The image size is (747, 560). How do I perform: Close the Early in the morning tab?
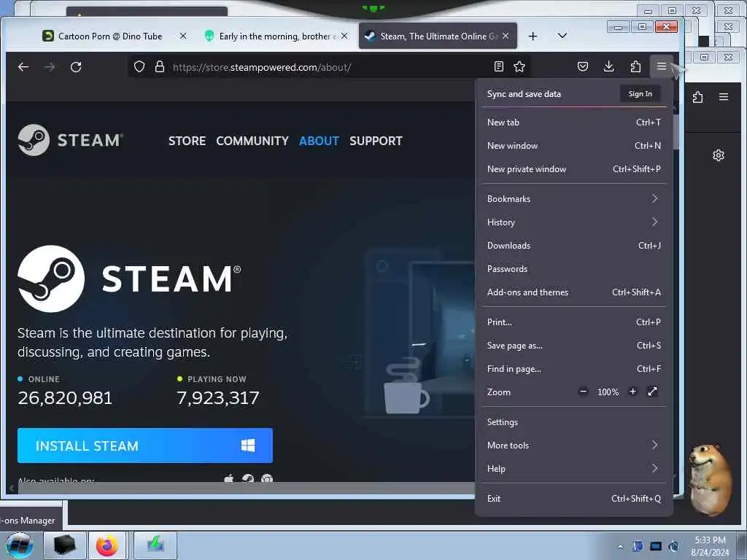coord(344,36)
